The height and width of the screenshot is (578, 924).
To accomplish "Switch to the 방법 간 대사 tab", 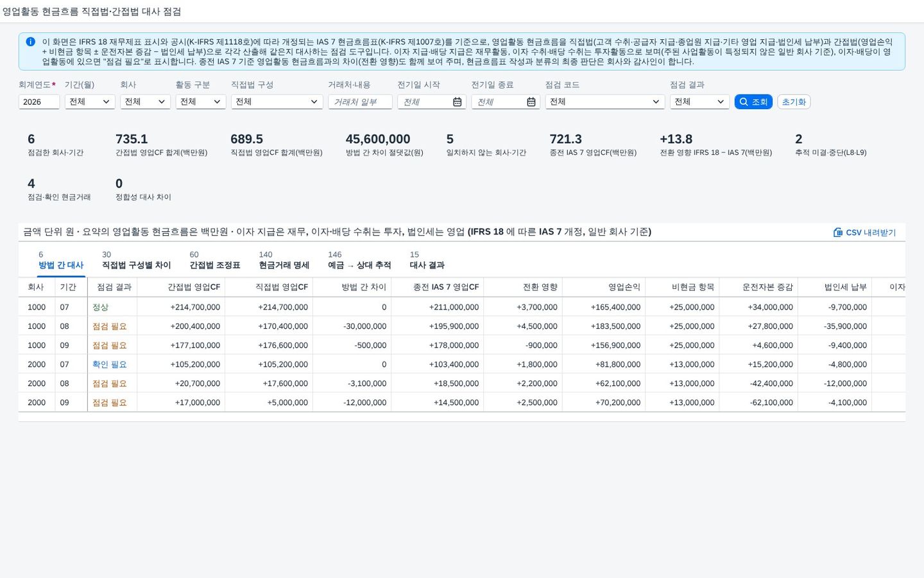I will (x=61, y=260).
